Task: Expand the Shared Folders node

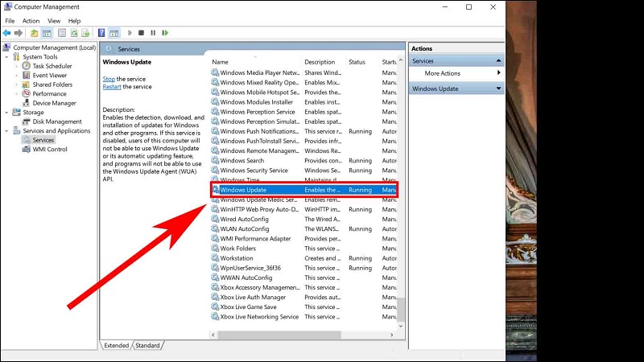Action: click(17, 84)
